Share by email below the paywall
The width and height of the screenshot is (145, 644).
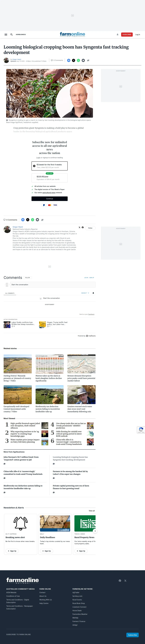pos(37,220)
